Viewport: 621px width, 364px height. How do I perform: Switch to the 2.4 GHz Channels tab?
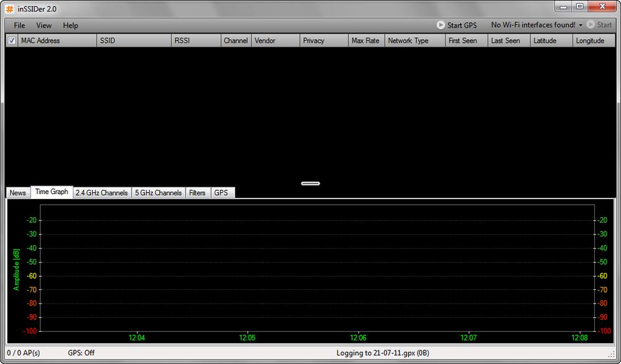tap(101, 193)
